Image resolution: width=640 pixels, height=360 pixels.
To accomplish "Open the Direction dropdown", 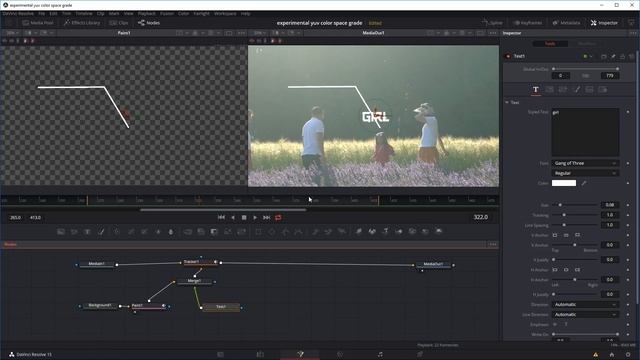I will pyautogui.click(x=585, y=304).
